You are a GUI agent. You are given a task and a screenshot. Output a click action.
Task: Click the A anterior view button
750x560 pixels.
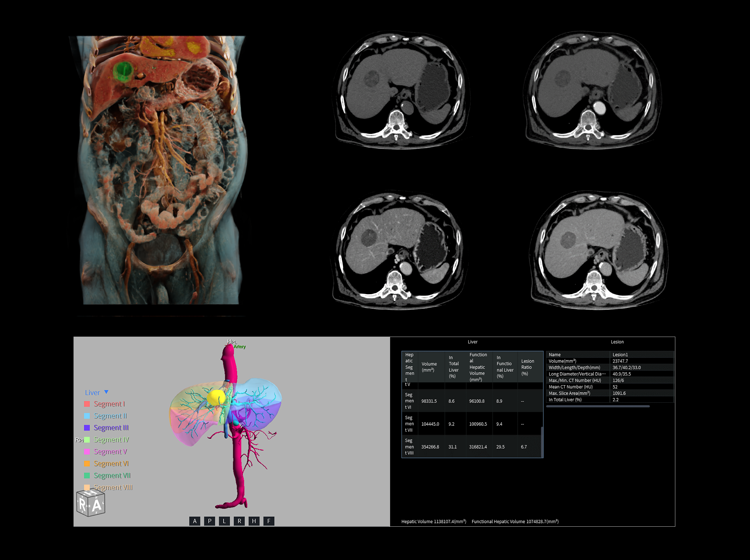click(x=194, y=521)
